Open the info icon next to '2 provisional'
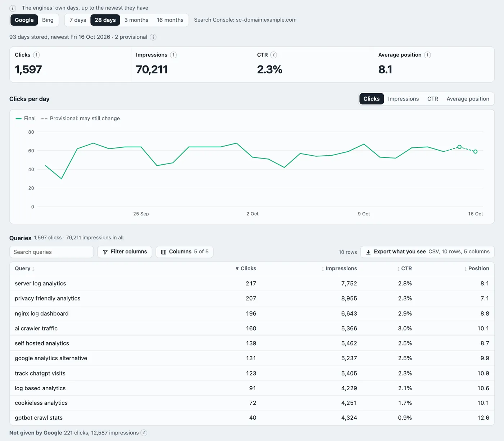The height and width of the screenshot is (441, 504). click(x=153, y=37)
